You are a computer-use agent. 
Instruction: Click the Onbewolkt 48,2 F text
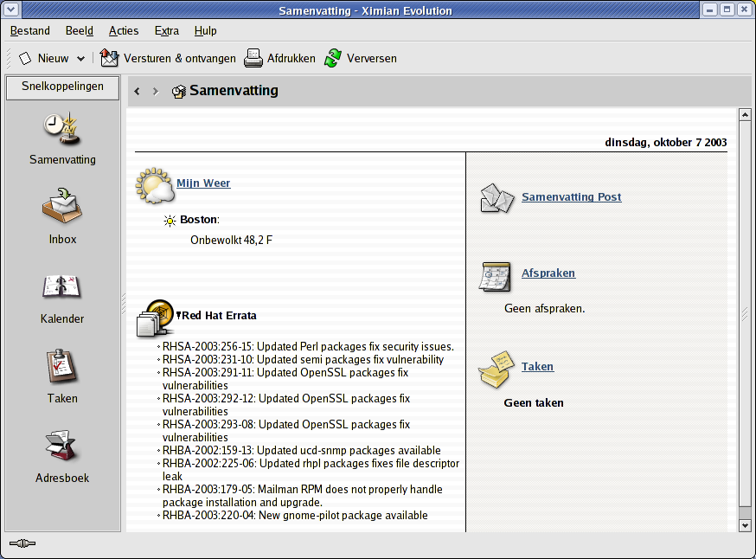pos(232,241)
